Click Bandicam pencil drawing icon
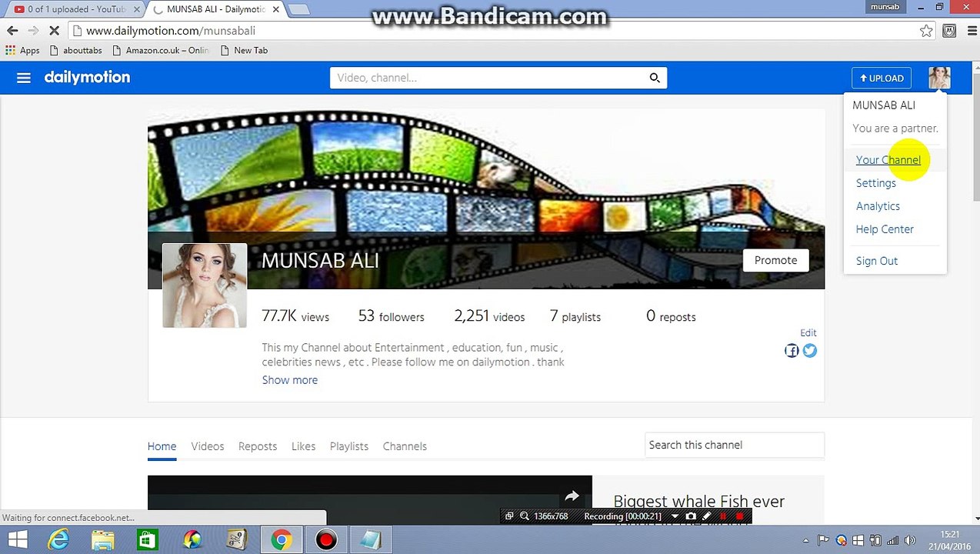980x554 pixels. click(x=707, y=516)
